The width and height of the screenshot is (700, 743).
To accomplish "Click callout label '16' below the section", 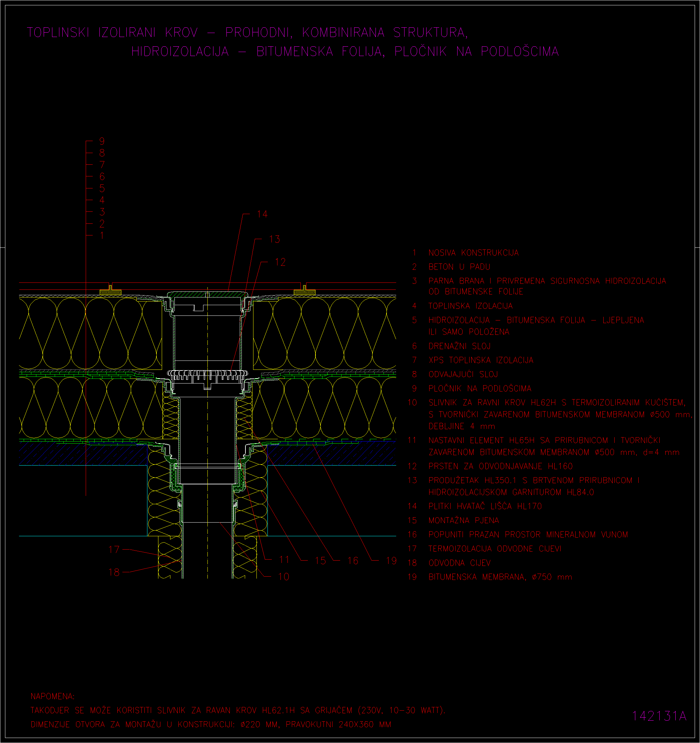I will click(x=353, y=561).
